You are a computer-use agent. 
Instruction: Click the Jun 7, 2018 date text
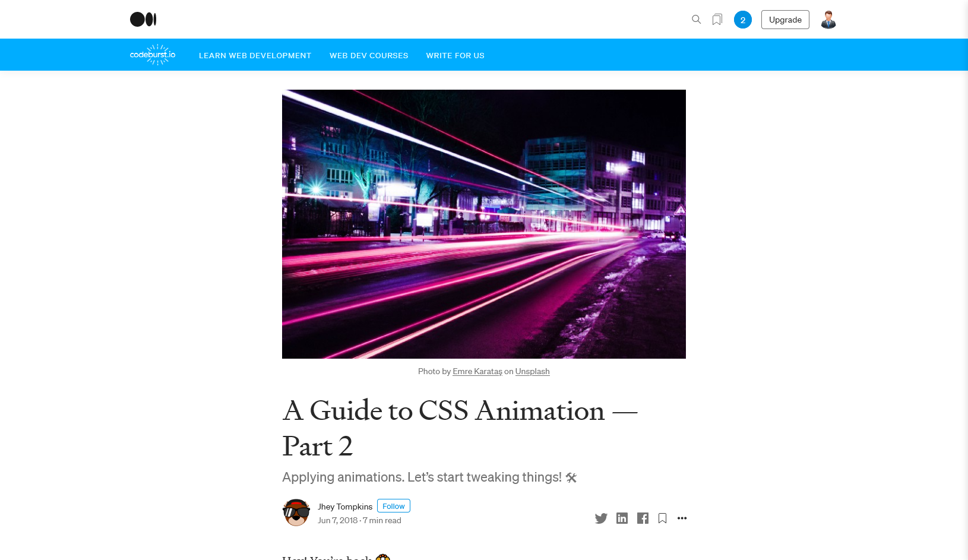coord(337,520)
